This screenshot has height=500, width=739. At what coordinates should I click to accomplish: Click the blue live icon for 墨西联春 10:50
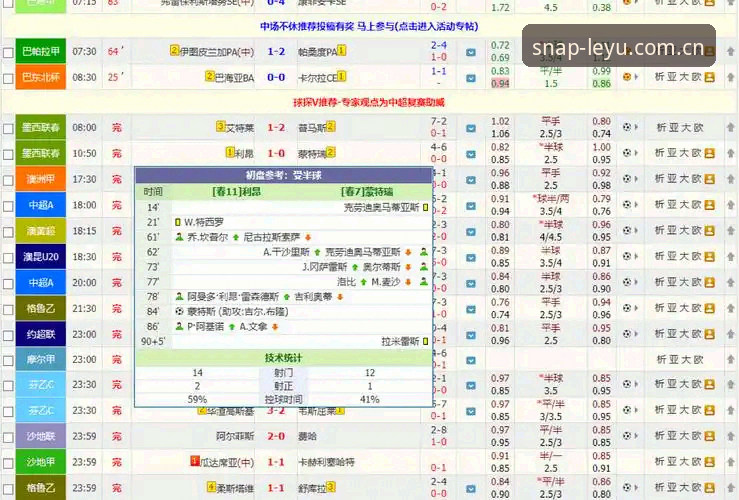[471, 154]
